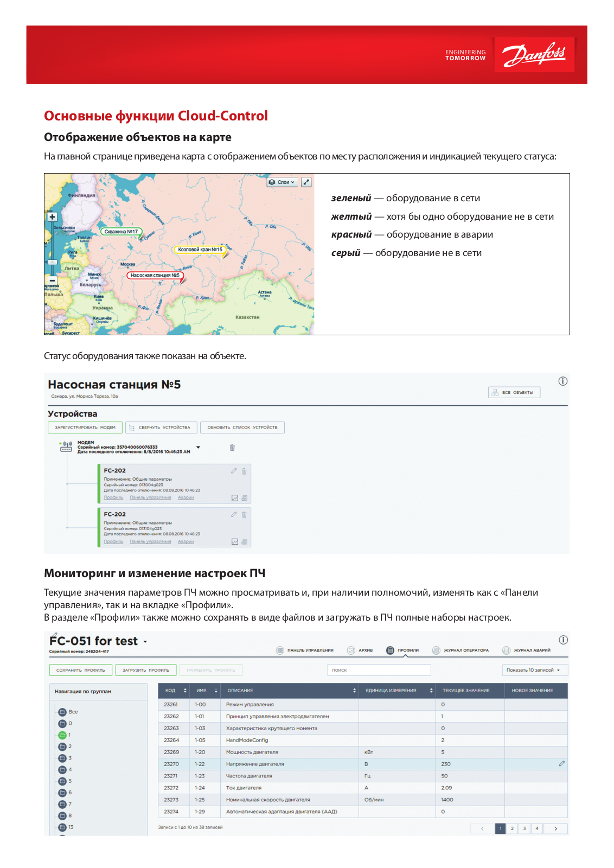Screen dimensions: 614x868
Task: Click the next page arrow
Action: click(x=556, y=828)
